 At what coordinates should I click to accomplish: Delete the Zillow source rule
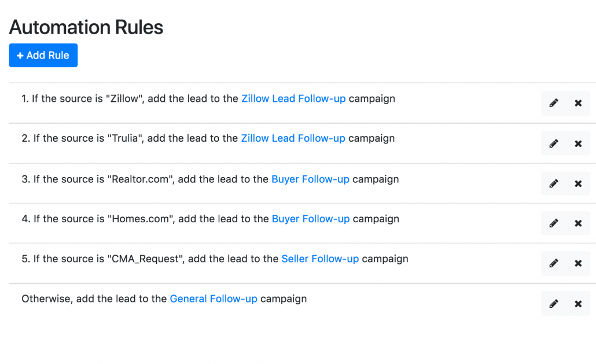pyautogui.click(x=578, y=103)
